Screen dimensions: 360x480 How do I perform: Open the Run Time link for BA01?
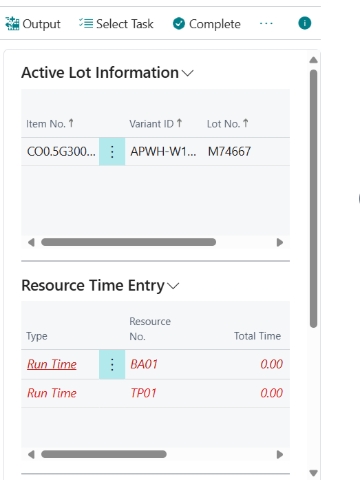coord(52,364)
